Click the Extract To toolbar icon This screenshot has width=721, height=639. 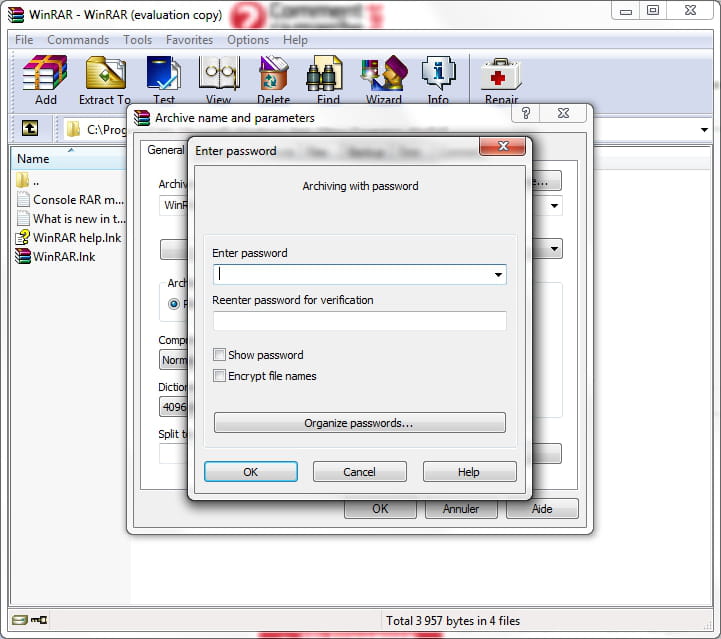pos(105,73)
